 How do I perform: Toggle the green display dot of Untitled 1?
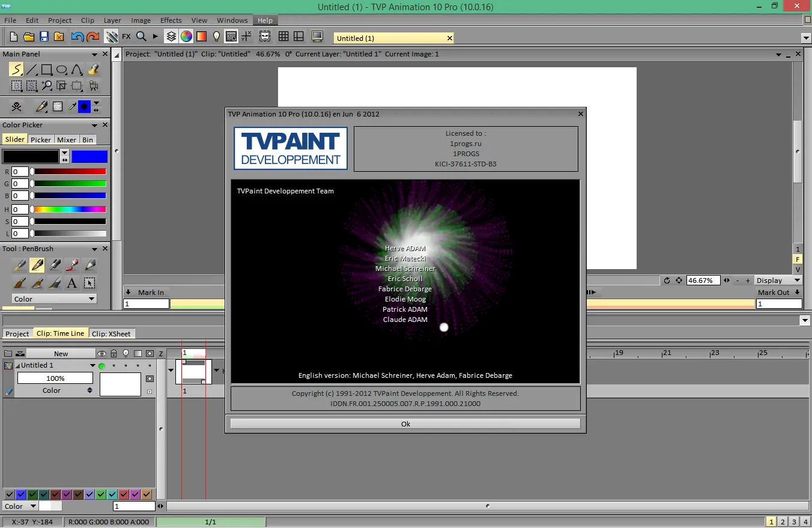pos(101,366)
